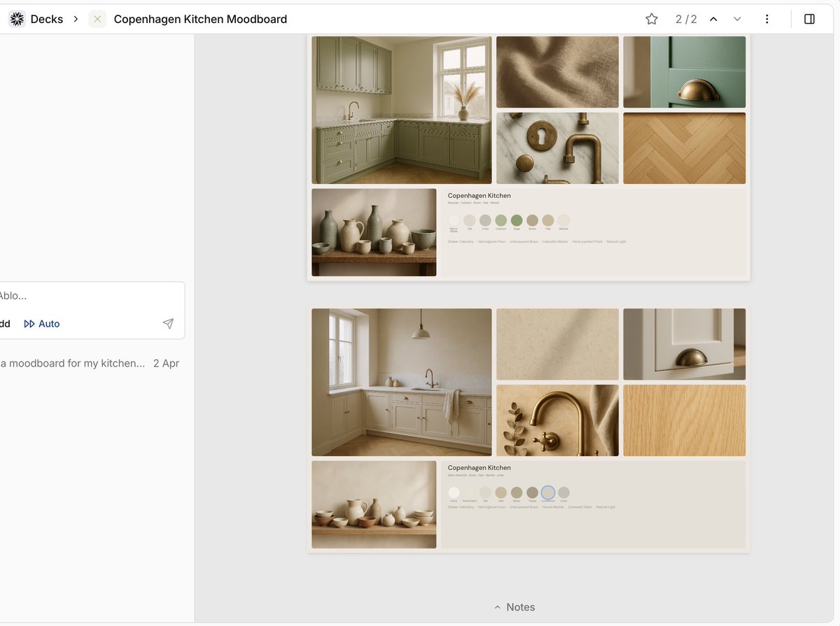Select the green drawer brass pull image

(685, 72)
